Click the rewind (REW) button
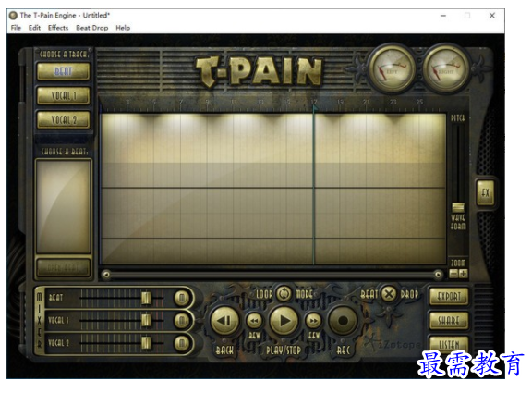The width and height of the screenshot is (532, 393). click(254, 320)
